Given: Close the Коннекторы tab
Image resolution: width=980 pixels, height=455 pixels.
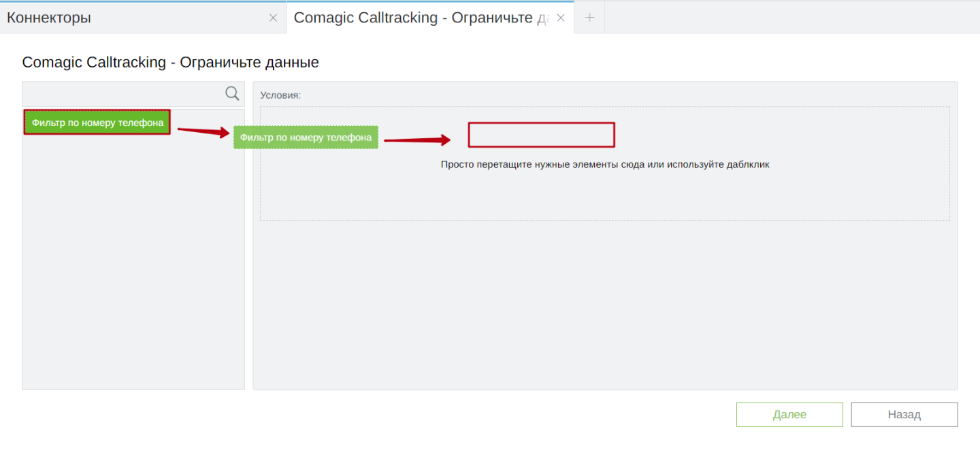Looking at the screenshot, I should 273,18.
